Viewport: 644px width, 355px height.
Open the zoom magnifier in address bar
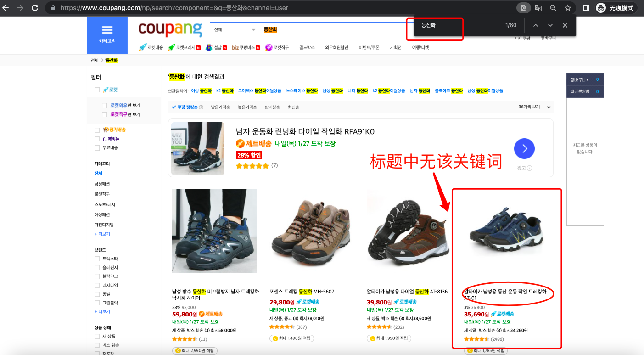[553, 8]
